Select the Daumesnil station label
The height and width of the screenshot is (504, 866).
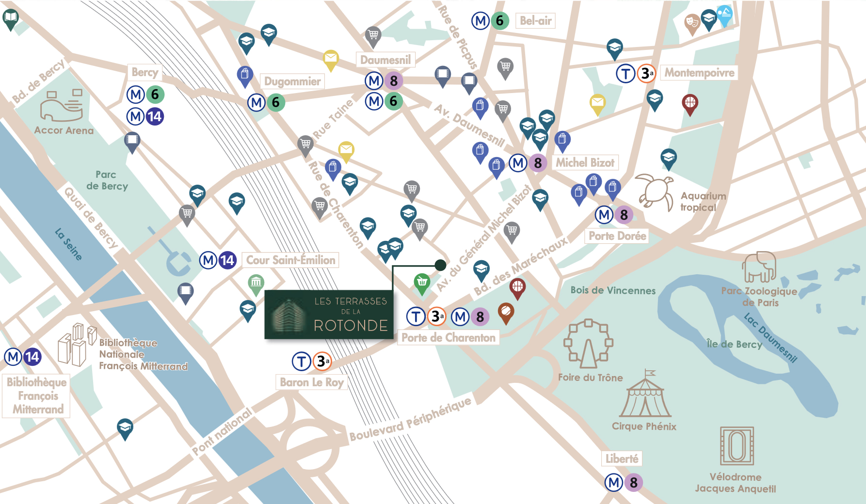(x=385, y=60)
